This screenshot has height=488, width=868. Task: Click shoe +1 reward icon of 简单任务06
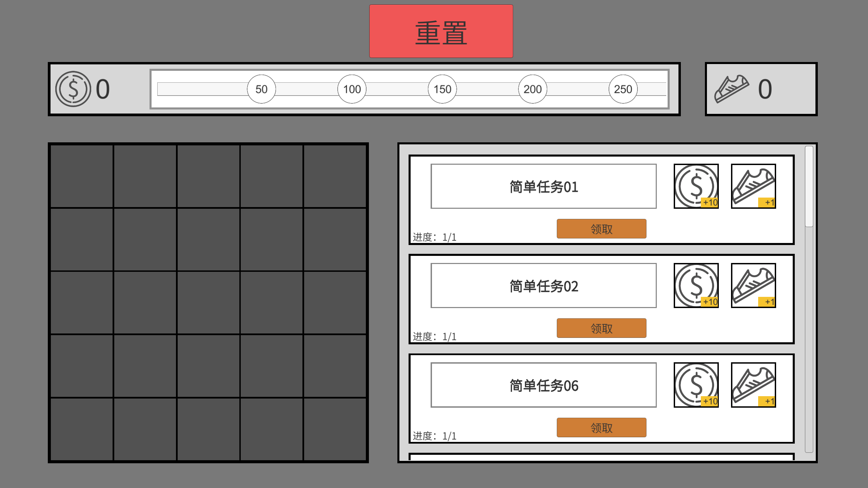coord(753,385)
